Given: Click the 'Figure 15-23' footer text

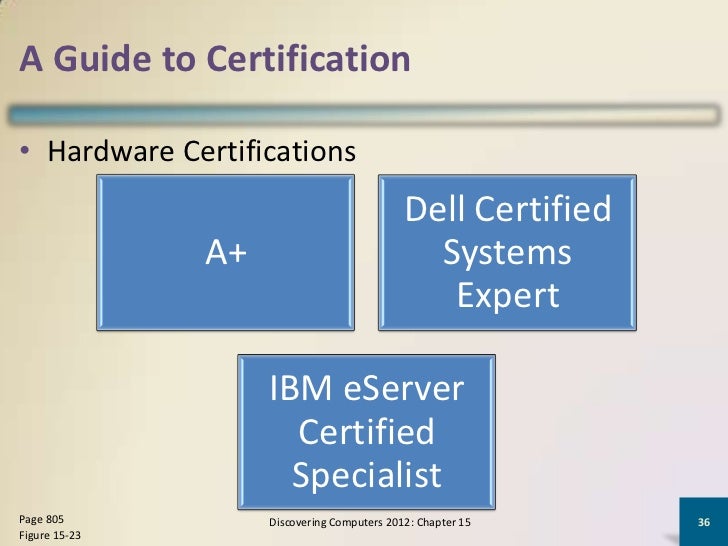Looking at the screenshot, I should (x=50, y=535).
